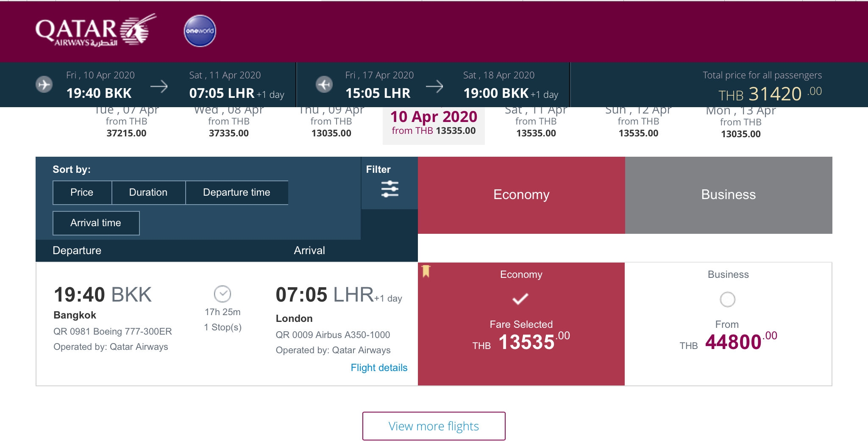Click the oneworld alliance badge
Image resolution: width=868 pixels, height=446 pixels.
(x=200, y=31)
